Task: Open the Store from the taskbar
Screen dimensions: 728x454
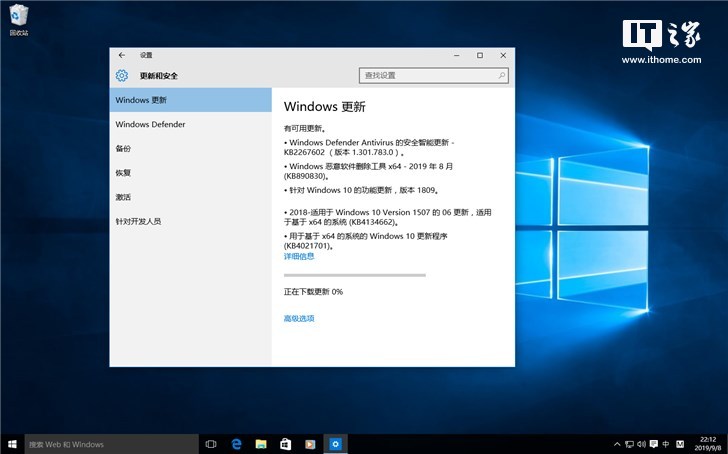Action: (286, 444)
